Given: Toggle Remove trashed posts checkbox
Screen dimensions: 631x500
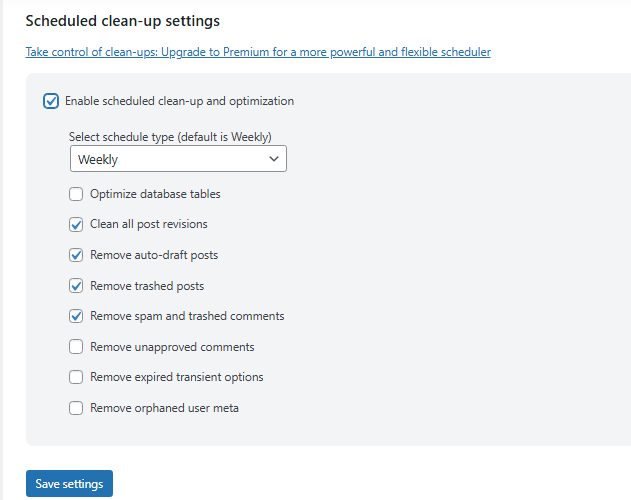Looking at the screenshot, I should click(x=76, y=286).
